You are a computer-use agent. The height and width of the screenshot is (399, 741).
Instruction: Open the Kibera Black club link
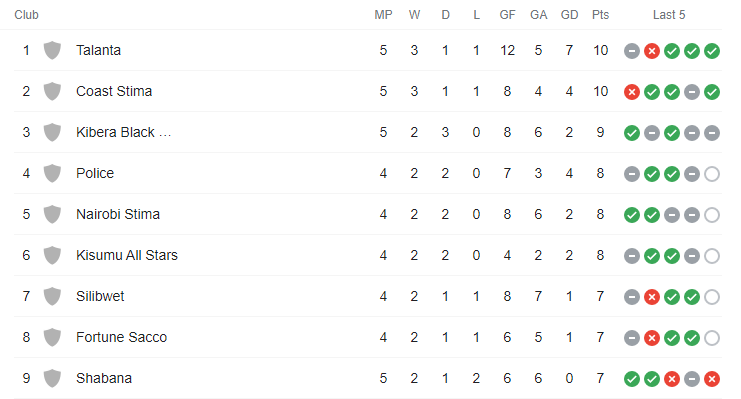click(x=123, y=132)
